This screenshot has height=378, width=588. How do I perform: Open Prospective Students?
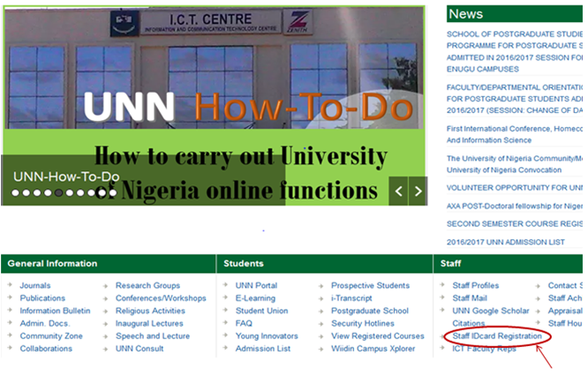pyautogui.click(x=370, y=286)
